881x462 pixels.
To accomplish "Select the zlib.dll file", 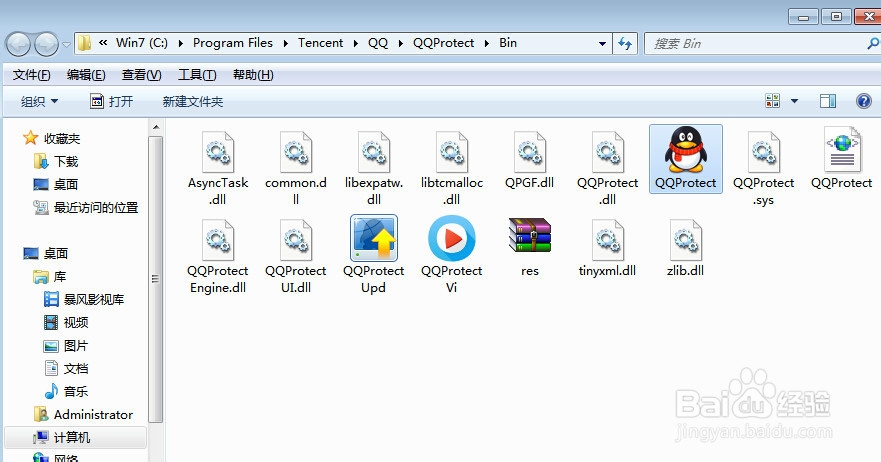I will click(x=685, y=248).
